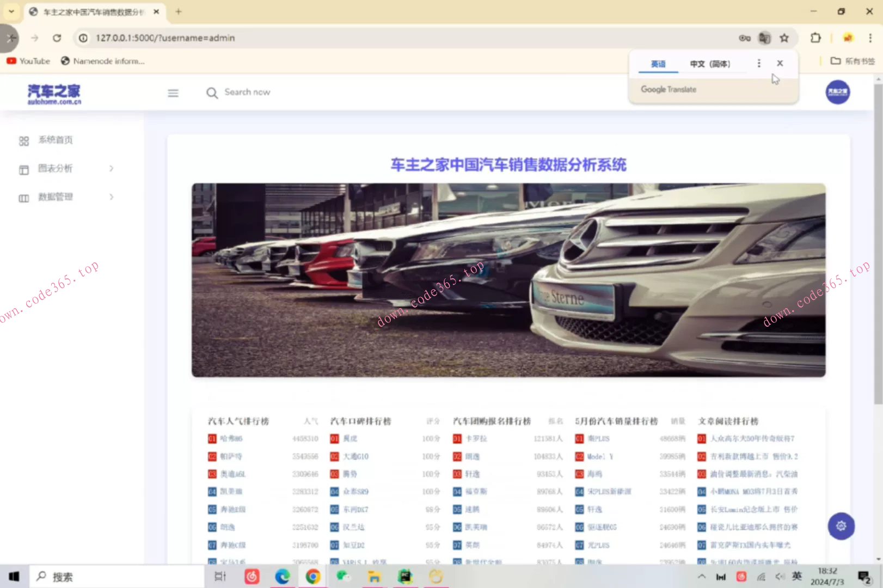Open the blue settings gear button
Screen dimensions: 883x588
[x=841, y=526]
